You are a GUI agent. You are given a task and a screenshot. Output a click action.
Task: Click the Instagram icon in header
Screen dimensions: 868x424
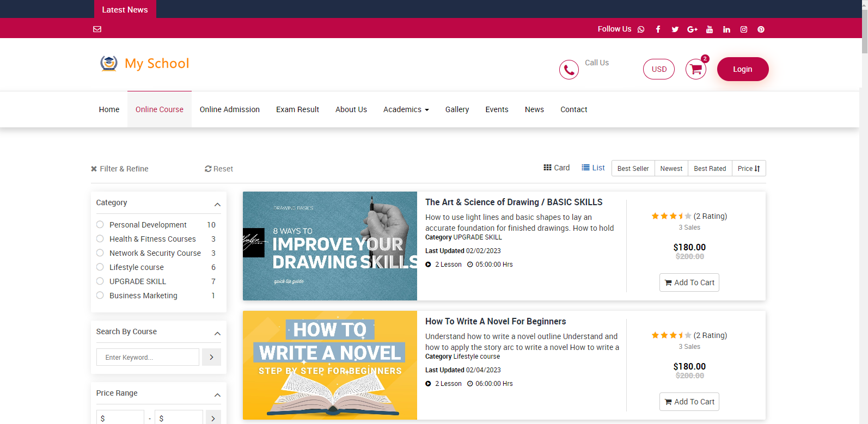(x=743, y=29)
